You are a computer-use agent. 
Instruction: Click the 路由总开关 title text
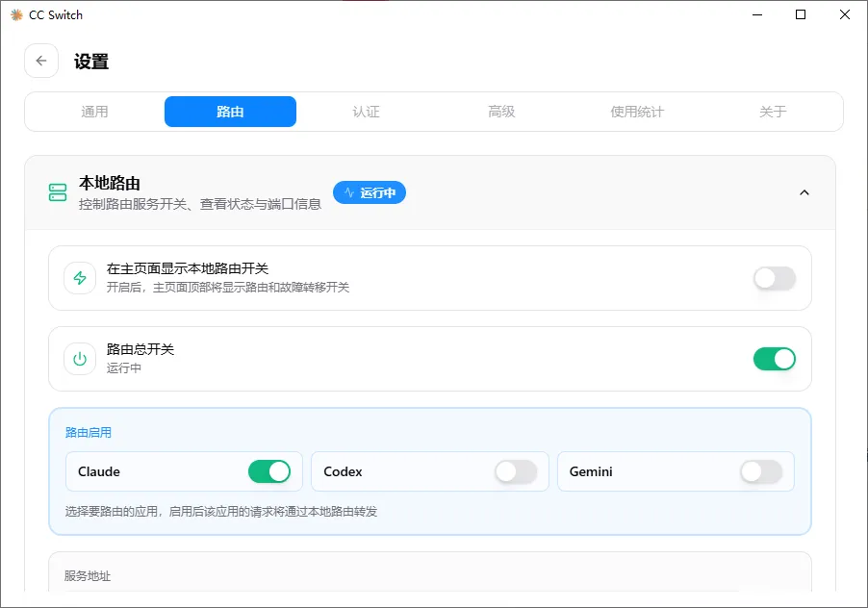140,349
